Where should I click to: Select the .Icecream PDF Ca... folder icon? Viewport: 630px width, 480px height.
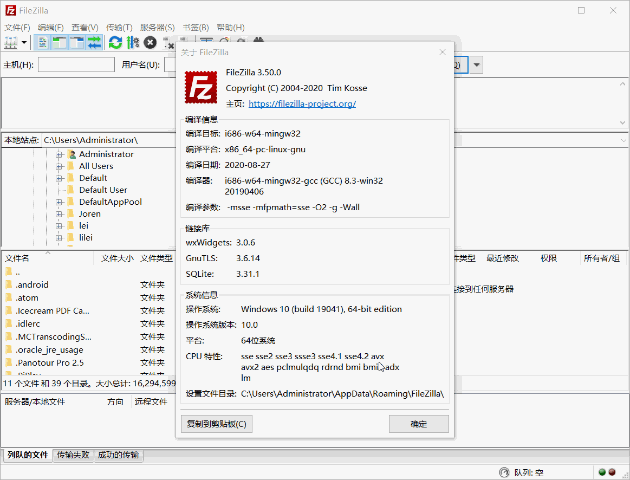[x=9, y=310]
